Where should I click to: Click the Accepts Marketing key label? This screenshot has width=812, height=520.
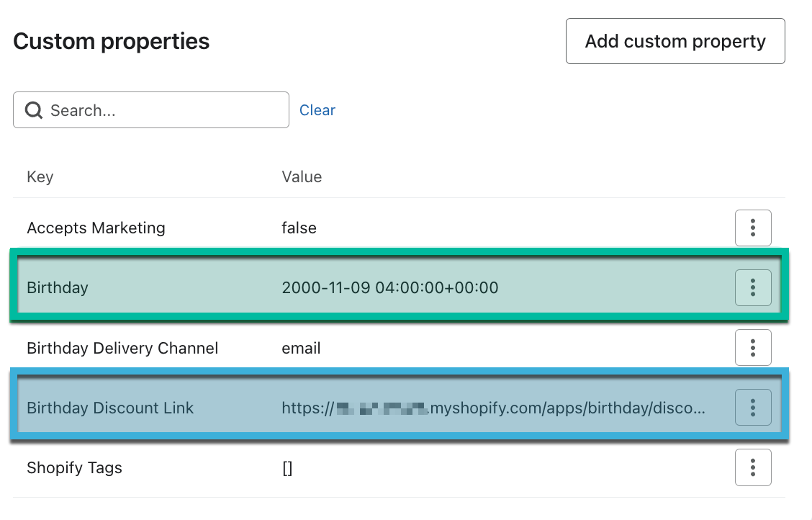tap(96, 228)
